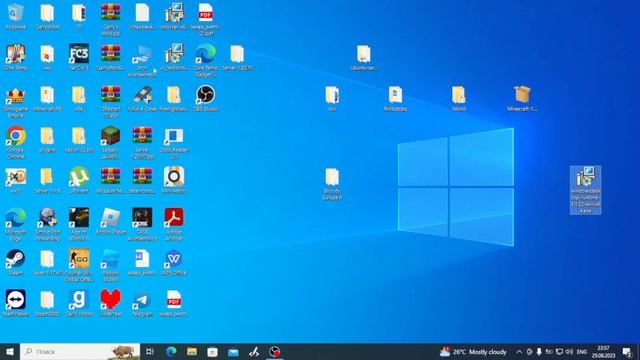
Task: Open Microsoft Edge from the taskbar
Action: 171,352
